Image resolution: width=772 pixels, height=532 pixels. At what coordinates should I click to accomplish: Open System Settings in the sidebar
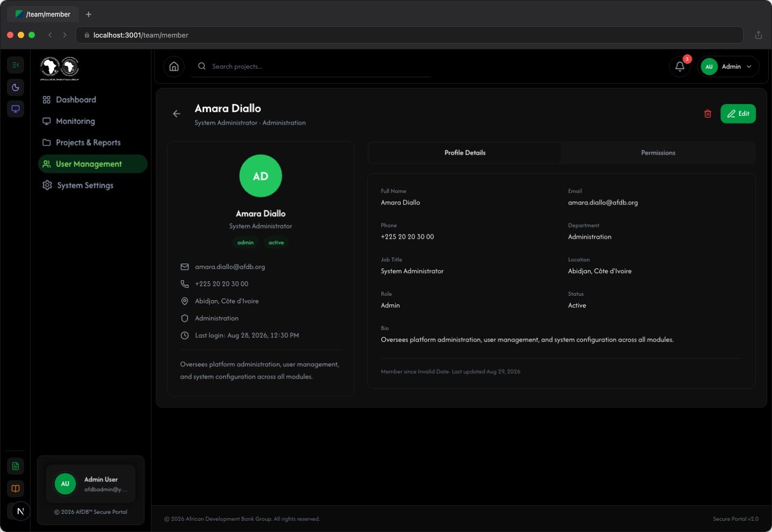(x=92, y=185)
